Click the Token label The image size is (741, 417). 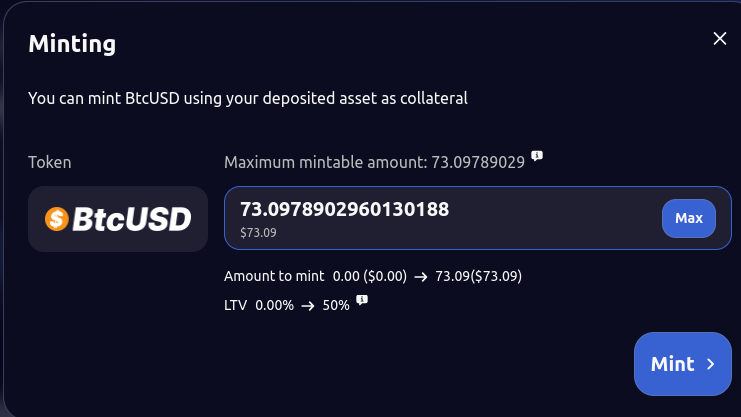(50, 162)
